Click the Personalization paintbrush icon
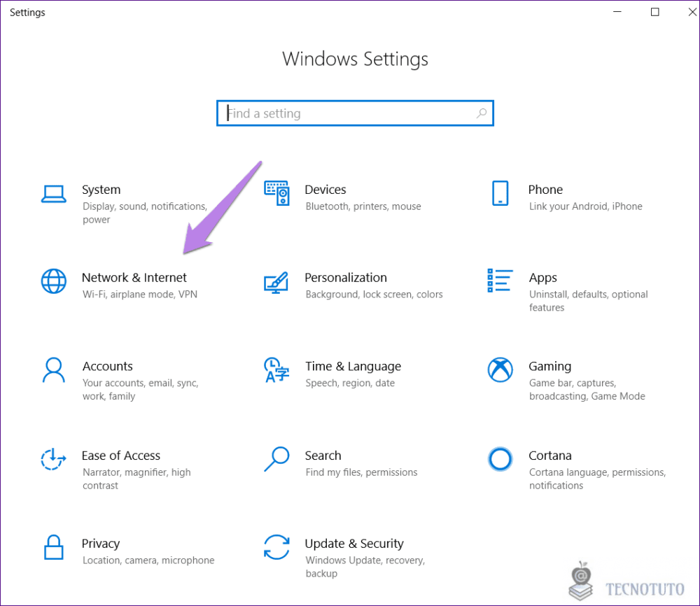This screenshot has height=606, width=700. (276, 283)
